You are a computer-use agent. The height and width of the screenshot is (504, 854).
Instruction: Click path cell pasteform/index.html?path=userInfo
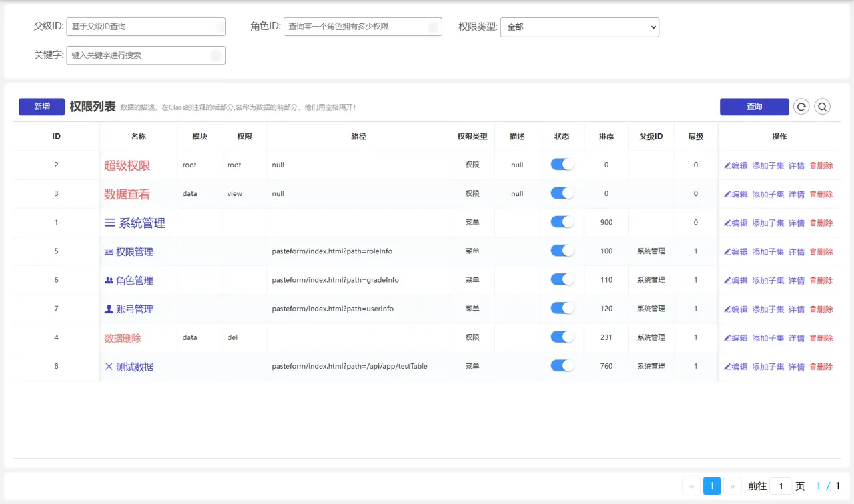[x=333, y=309]
